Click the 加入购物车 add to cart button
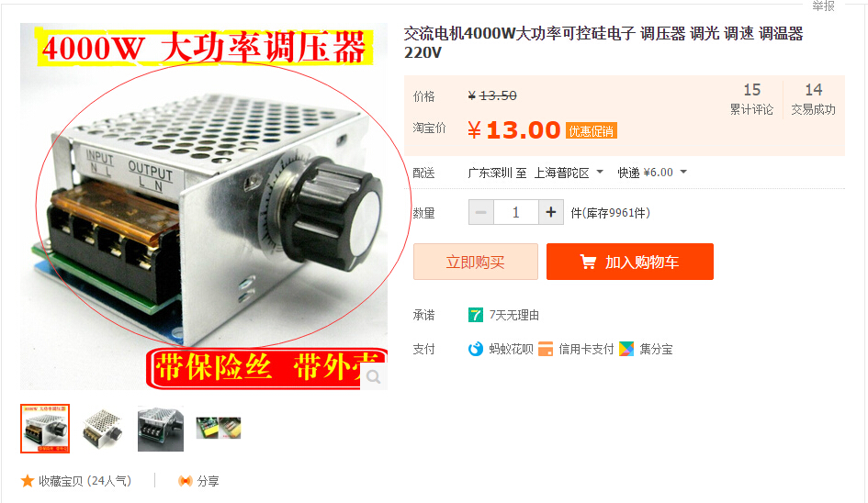Screen dimensions: 868x503 [x=630, y=262]
